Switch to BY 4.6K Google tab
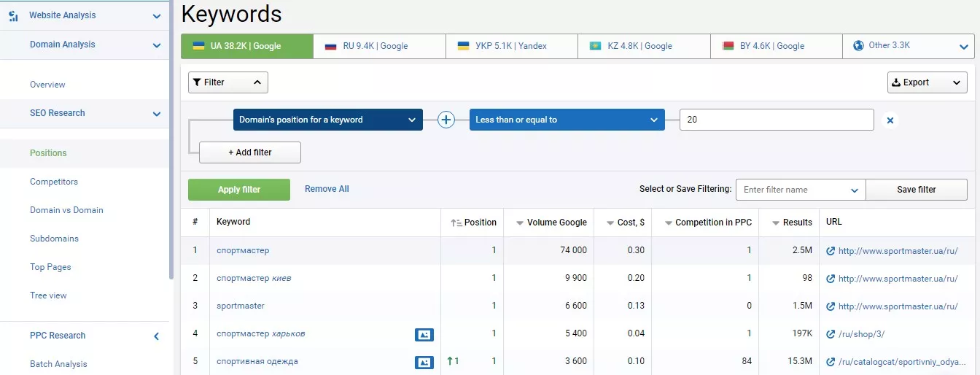This screenshot has height=375, width=980. click(777, 46)
